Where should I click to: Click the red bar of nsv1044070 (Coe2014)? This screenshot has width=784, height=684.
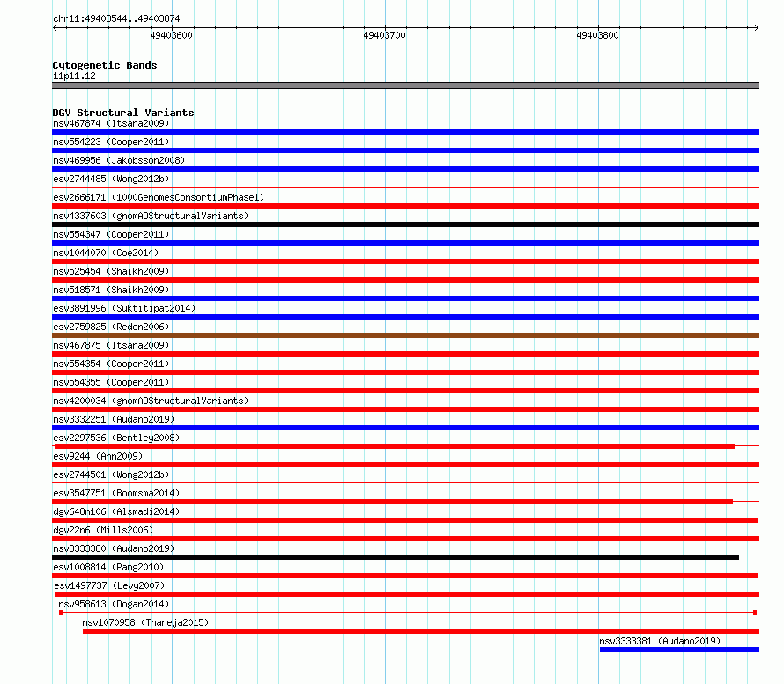coord(405,261)
